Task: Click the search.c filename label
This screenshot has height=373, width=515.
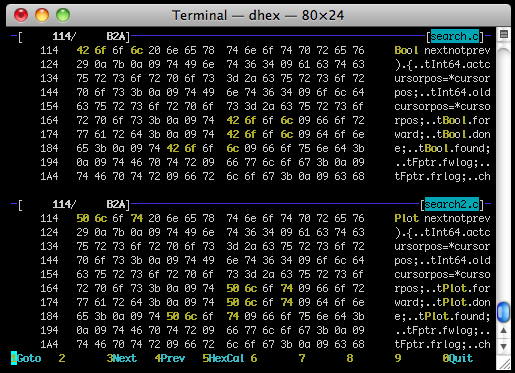Action: 455,36
